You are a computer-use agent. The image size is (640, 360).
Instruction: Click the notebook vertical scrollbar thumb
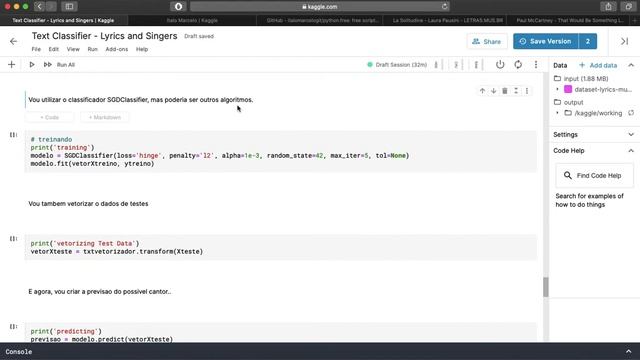click(546, 287)
